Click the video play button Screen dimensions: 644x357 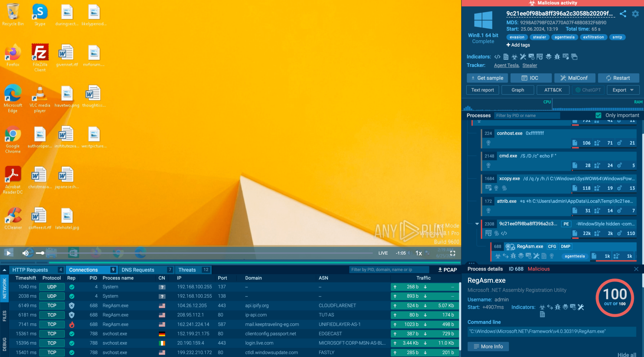coord(8,253)
